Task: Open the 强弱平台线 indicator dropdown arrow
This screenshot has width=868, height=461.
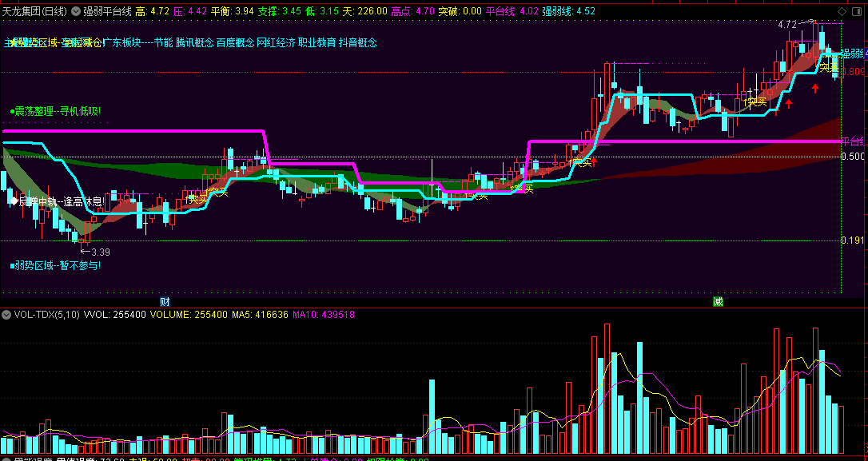Action: [75, 11]
